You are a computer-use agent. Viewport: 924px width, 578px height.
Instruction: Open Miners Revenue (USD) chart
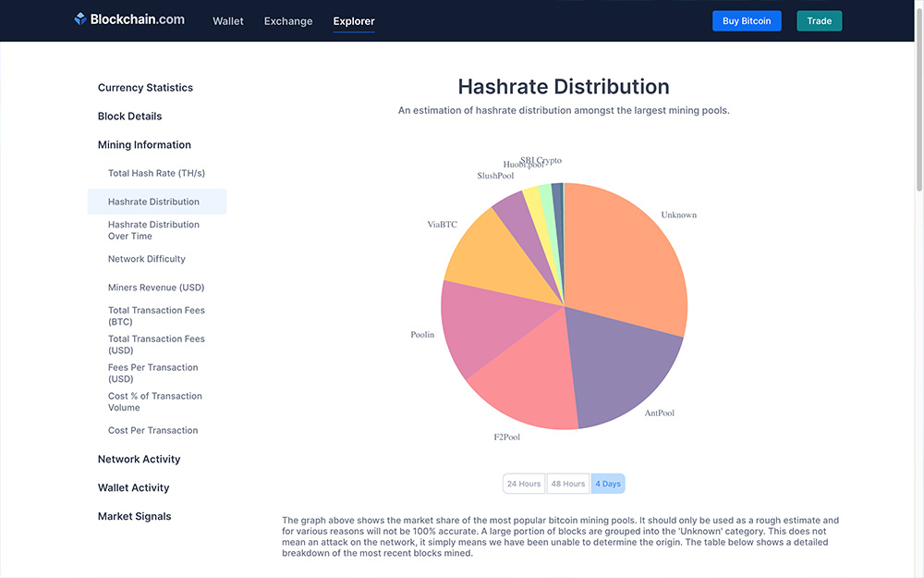(156, 288)
